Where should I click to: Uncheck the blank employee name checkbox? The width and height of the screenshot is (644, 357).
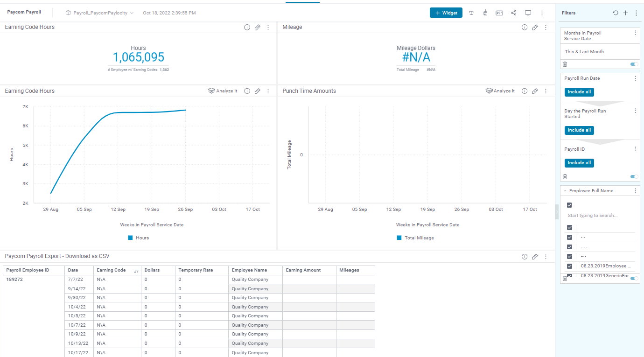click(569, 228)
